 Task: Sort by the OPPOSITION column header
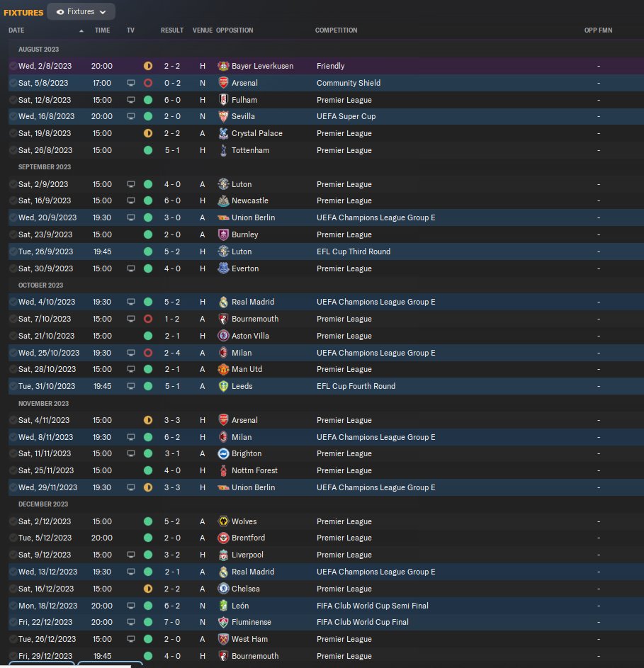pyautogui.click(x=235, y=30)
